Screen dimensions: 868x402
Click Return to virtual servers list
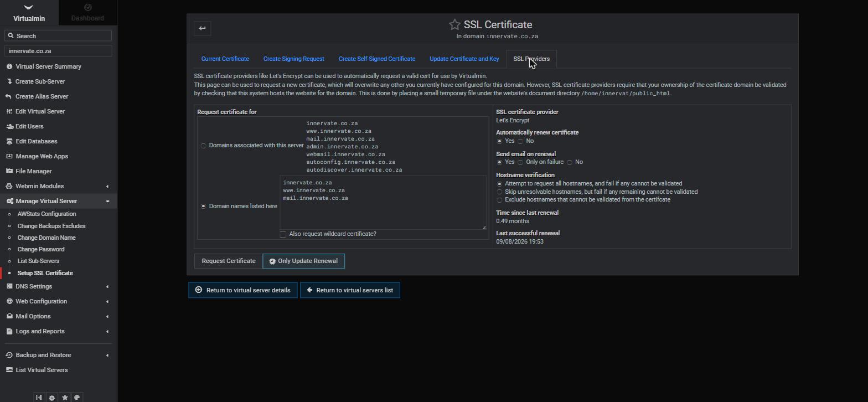pos(350,290)
